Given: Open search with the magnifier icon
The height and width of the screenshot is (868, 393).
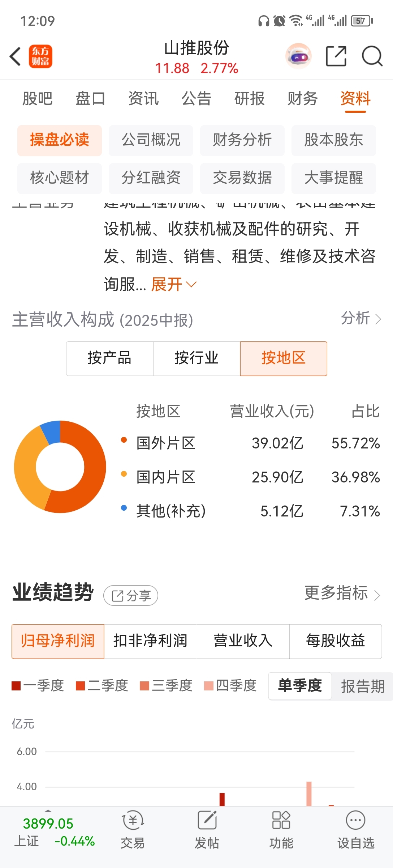Looking at the screenshot, I should (x=372, y=56).
